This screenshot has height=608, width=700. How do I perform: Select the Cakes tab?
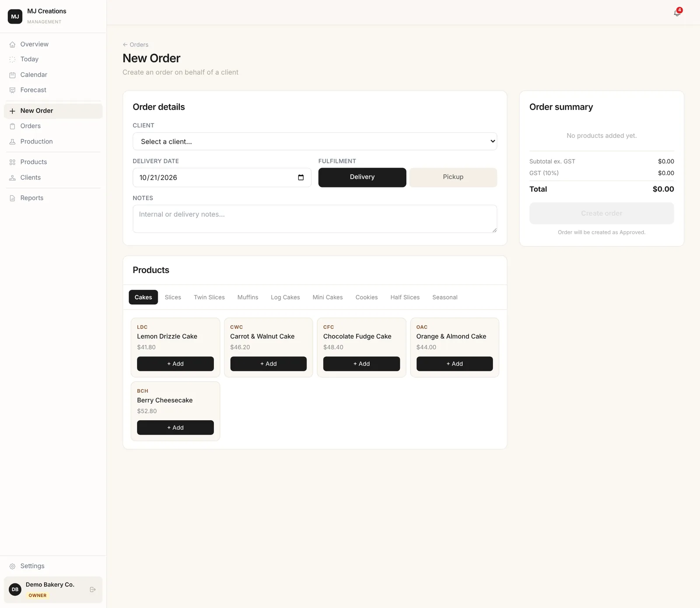click(143, 297)
